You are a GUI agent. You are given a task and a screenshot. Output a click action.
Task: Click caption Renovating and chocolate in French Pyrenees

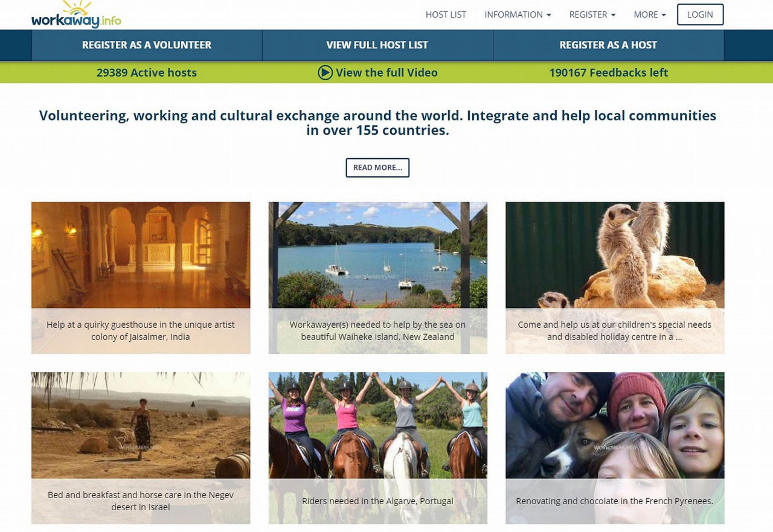(615, 501)
